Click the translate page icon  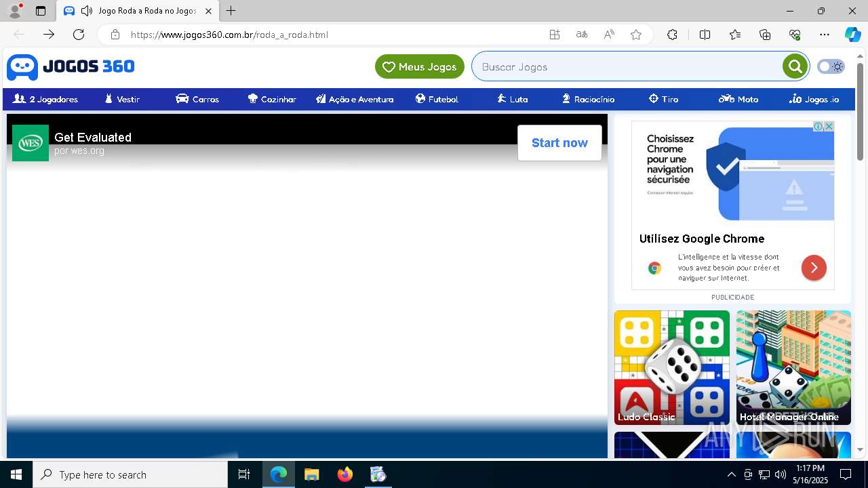pos(582,35)
